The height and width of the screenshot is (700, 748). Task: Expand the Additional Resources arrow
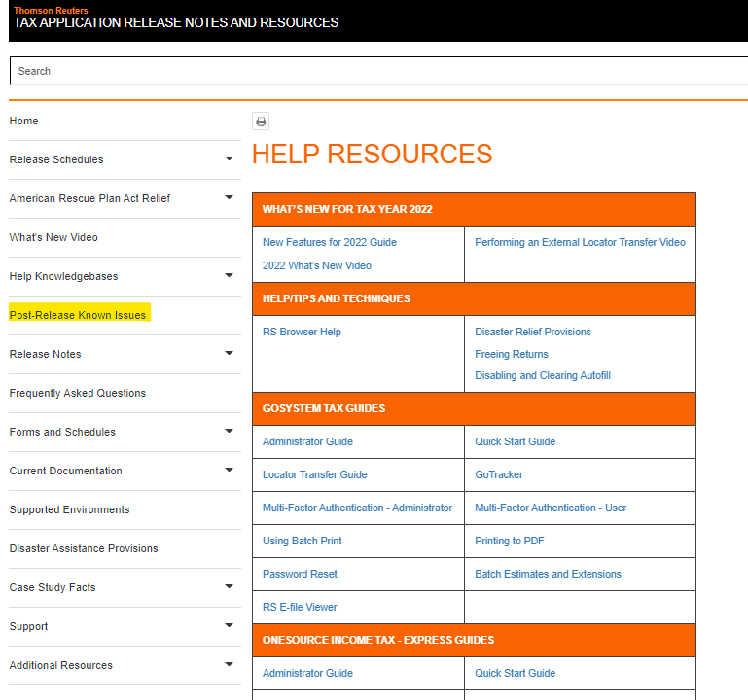point(229,664)
